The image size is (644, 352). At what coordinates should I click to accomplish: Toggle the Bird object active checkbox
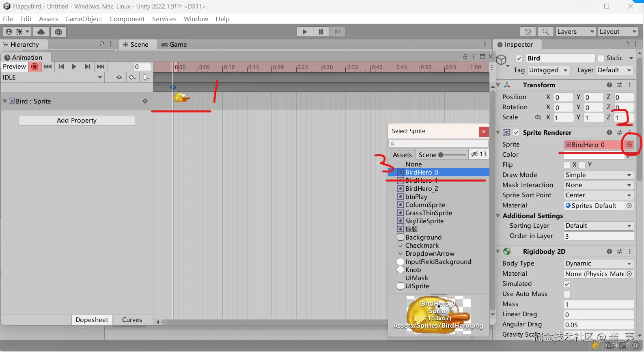[519, 58]
